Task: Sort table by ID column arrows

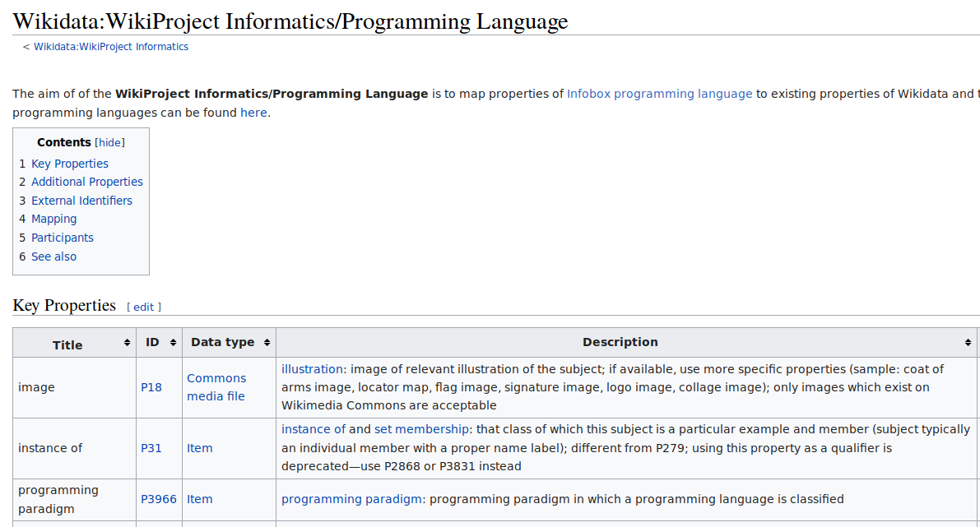Action: (173, 343)
